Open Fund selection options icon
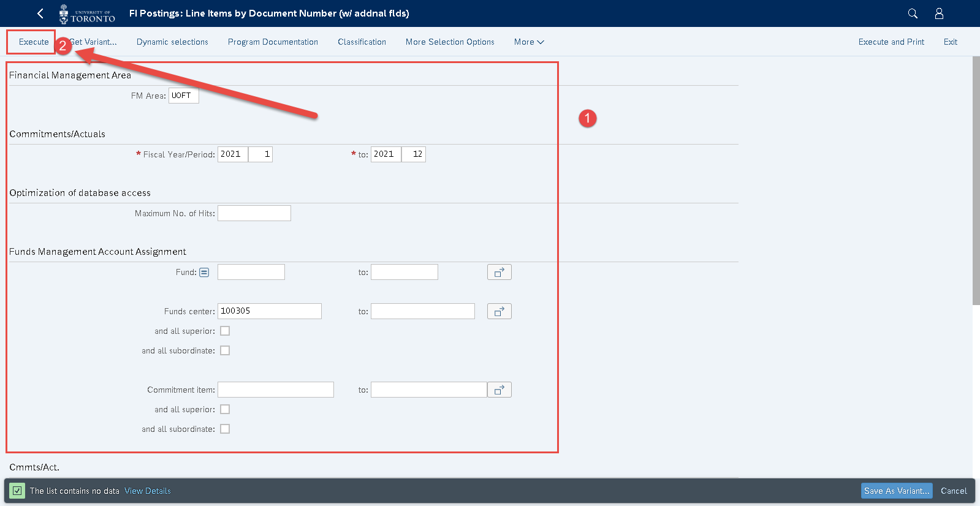 pyautogui.click(x=204, y=273)
